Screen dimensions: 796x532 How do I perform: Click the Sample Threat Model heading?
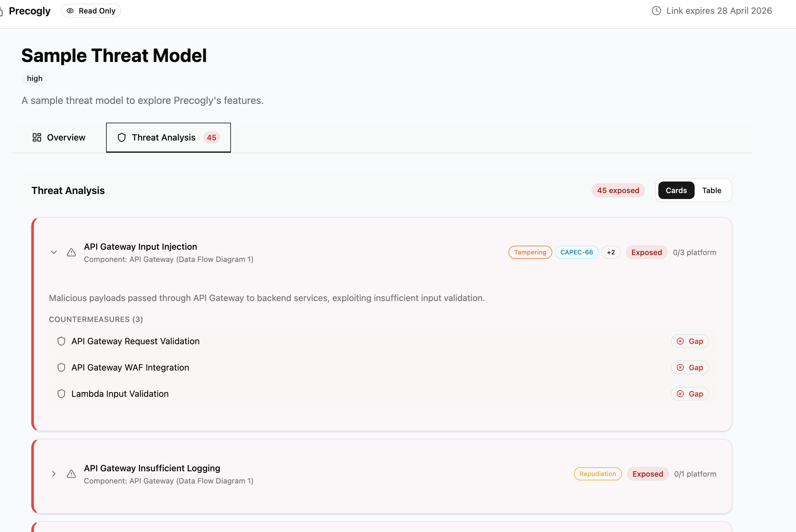click(114, 55)
